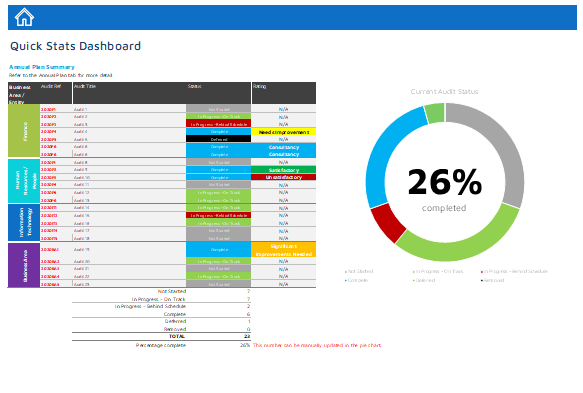Screen dimensions: 583x393
Task: Select the Audit 20 title cell
Action: (129, 261)
